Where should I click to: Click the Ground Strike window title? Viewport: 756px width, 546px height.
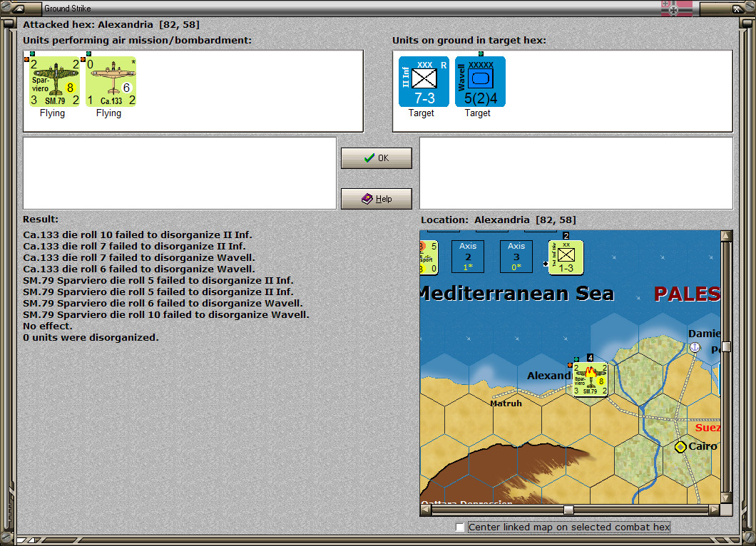pos(68,8)
